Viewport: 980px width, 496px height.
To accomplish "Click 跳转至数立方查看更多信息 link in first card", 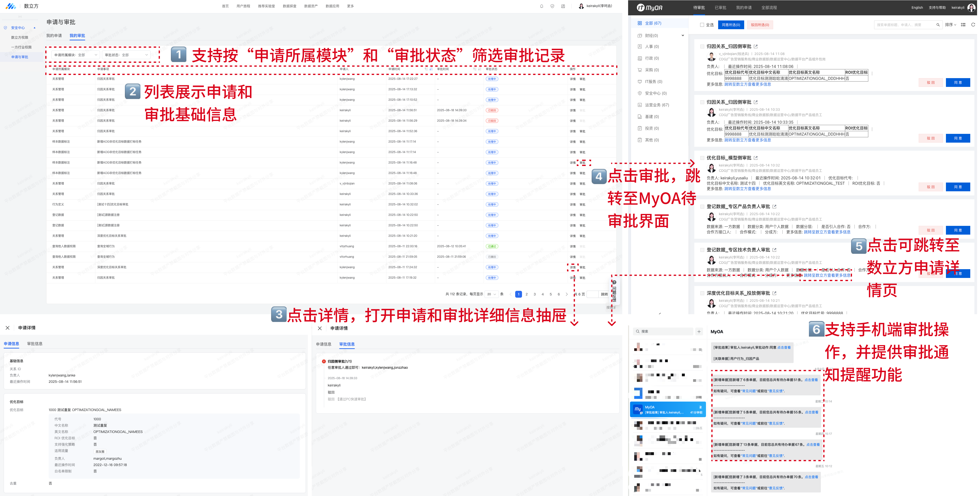I will tap(747, 84).
